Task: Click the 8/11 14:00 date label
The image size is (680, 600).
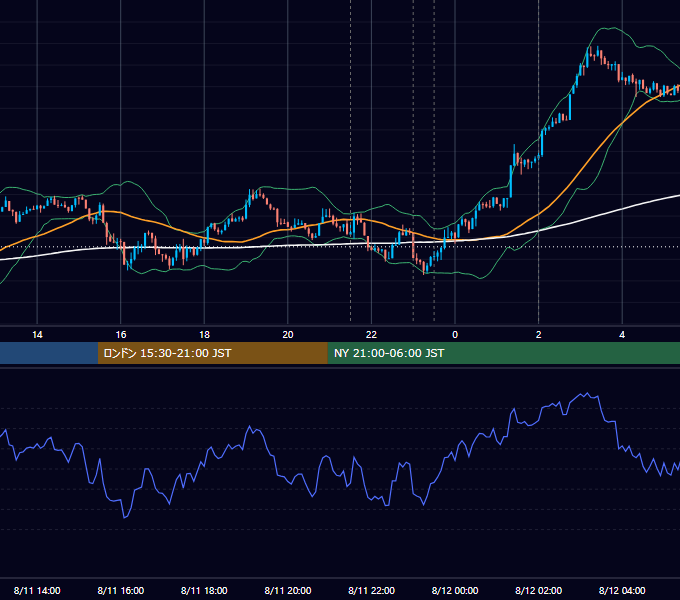Action: pyautogui.click(x=37, y=590)
